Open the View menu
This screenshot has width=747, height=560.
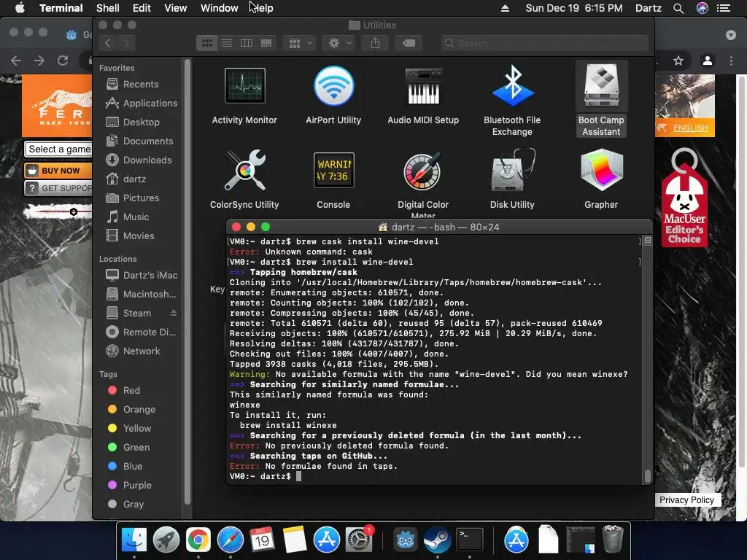pos(175,8)
